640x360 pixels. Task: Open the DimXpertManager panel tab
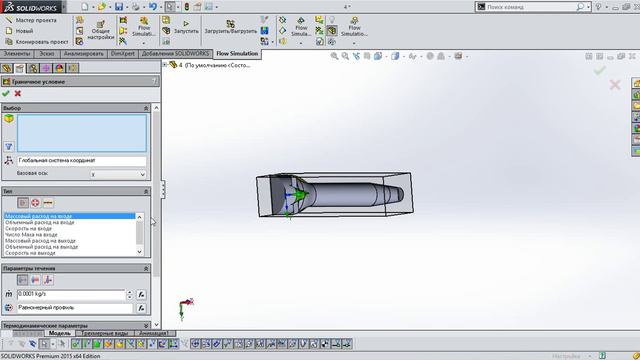[46, 68]
